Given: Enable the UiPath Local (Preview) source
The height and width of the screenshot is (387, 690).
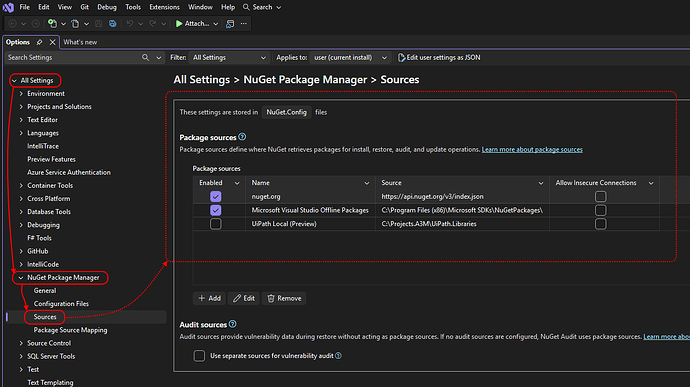Looking at the screenshot, I should click(x=216, y=224).
